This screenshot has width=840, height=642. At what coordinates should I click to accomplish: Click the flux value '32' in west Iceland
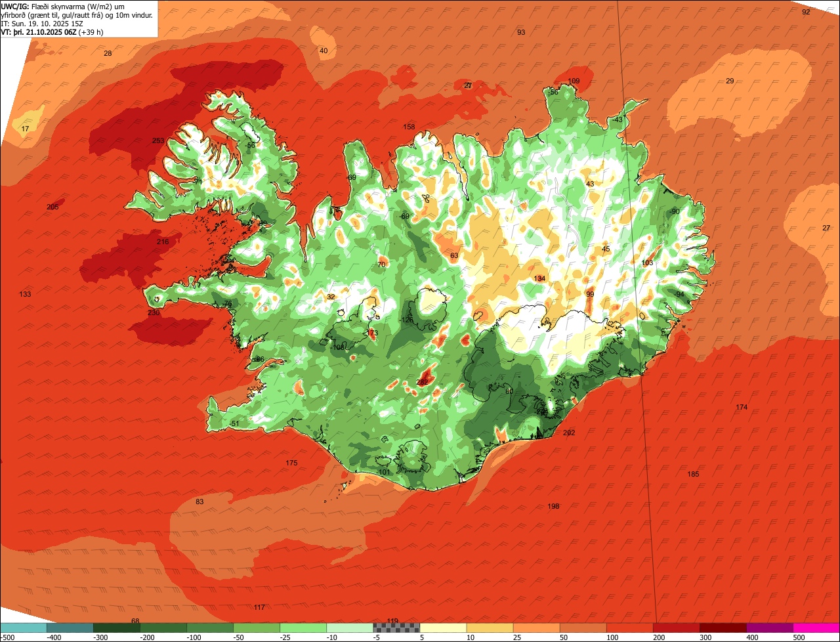click(x=331, y=297)
